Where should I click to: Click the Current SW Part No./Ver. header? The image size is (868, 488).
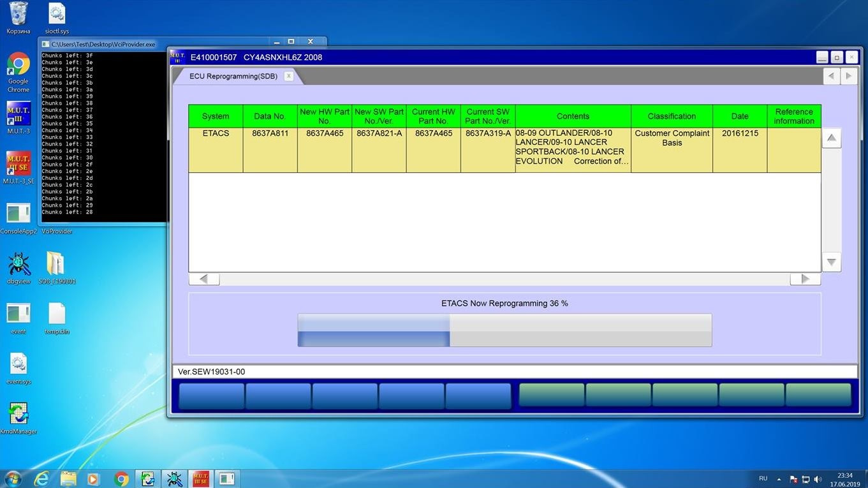coord(488,116)
